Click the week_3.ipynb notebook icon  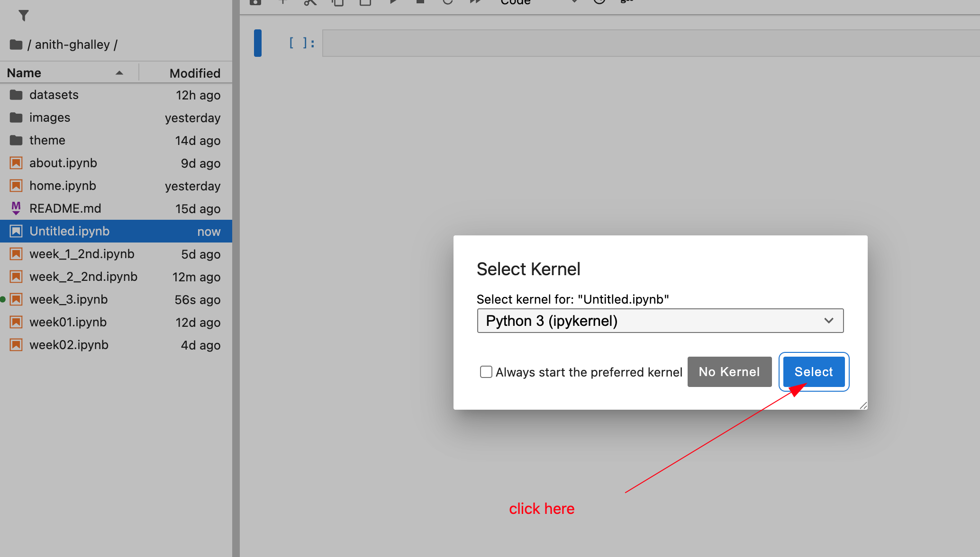pos(16,299)
